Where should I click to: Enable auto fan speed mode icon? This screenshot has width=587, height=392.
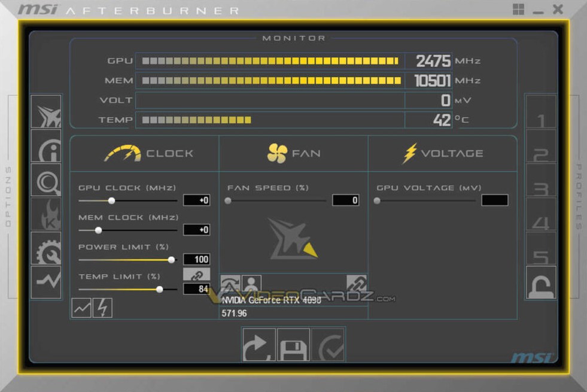(x=230, y=284)
